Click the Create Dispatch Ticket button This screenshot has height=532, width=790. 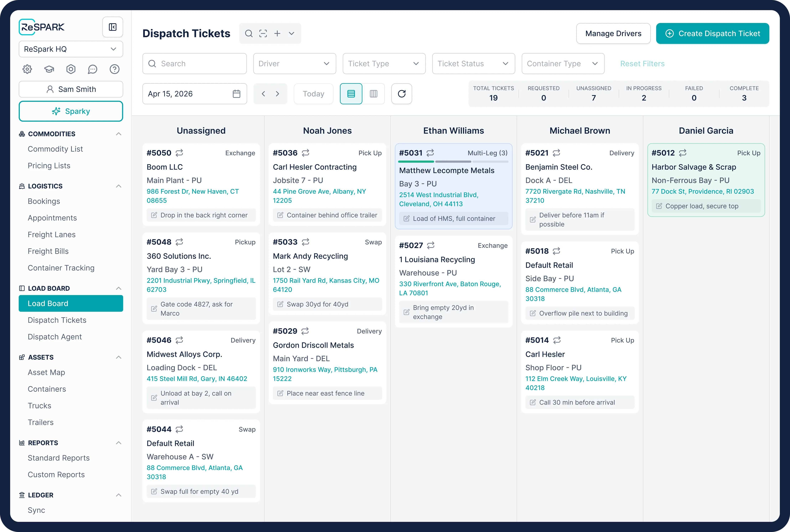712,34
